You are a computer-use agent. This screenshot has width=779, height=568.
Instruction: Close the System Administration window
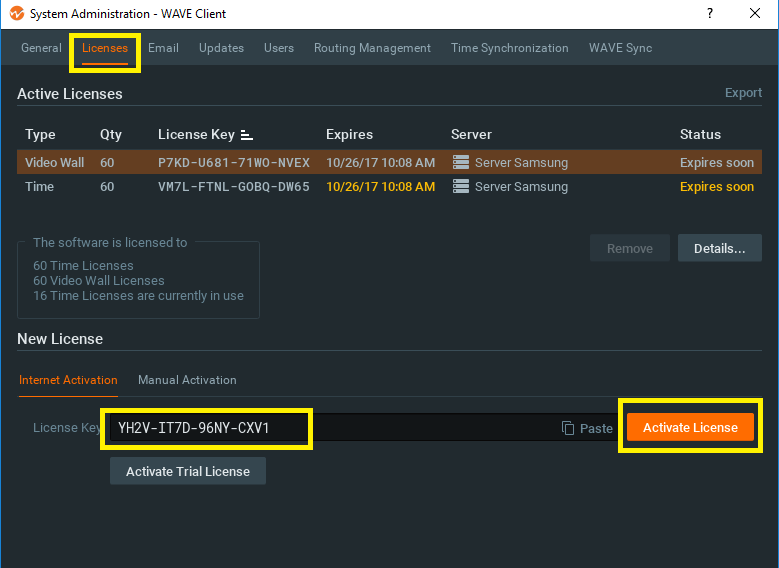click(755, 13)
